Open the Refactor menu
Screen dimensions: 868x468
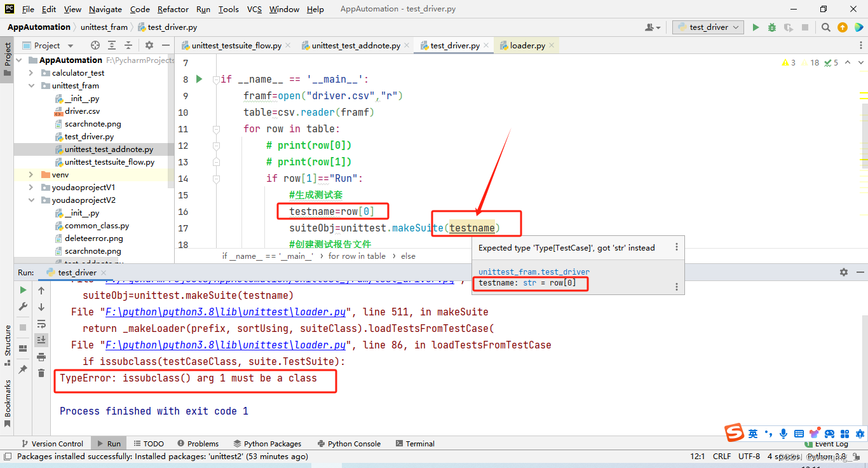[x=173, y=9]
